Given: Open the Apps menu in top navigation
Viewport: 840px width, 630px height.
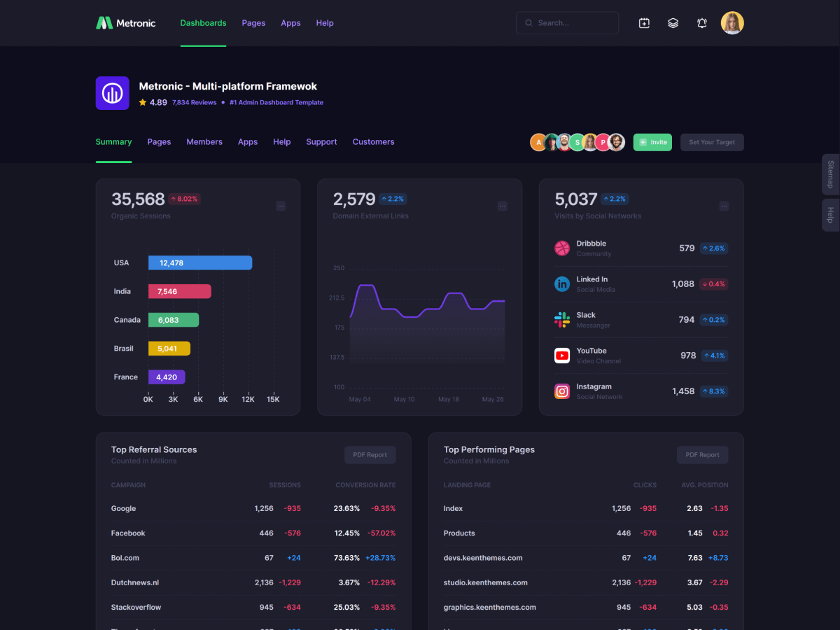Looking at the screenshot, I should point(290,23).
